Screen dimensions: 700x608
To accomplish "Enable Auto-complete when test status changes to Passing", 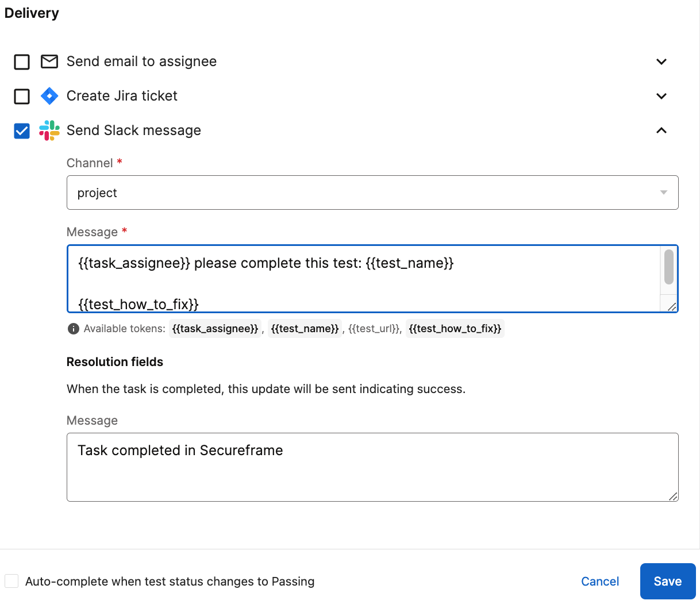I will 11,581.
